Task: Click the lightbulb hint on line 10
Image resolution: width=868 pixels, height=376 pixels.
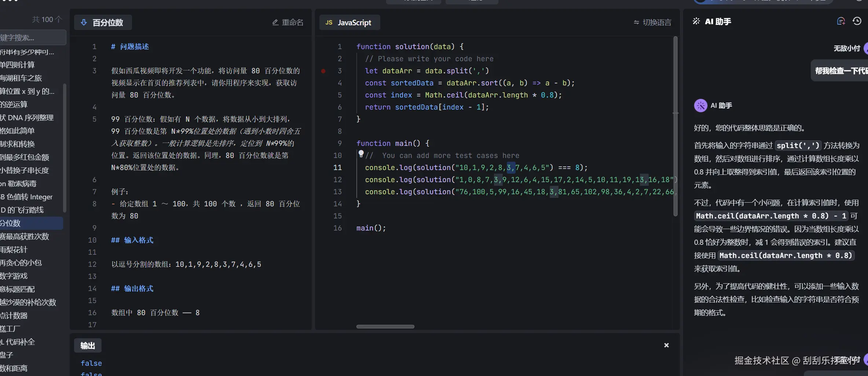Action: [361, 154]
